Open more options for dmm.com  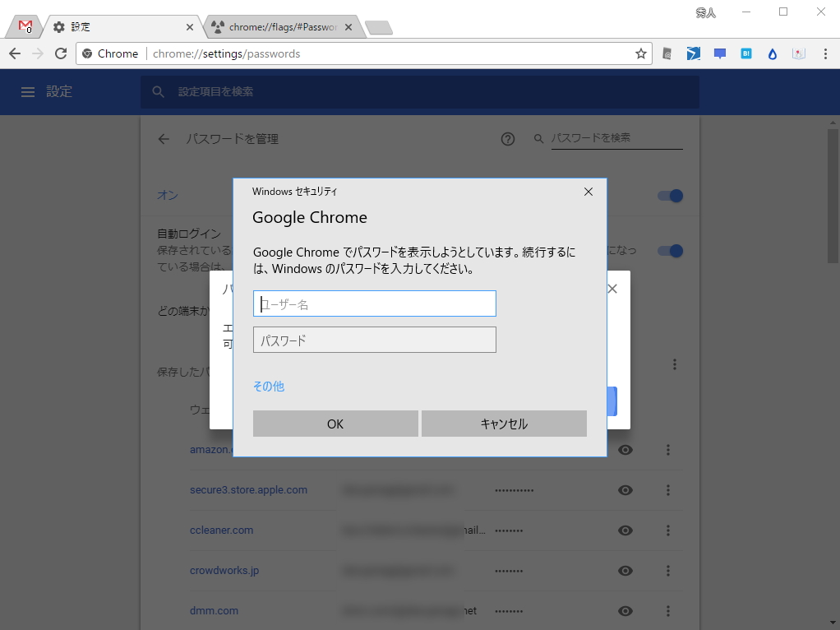tap(668, 611)
